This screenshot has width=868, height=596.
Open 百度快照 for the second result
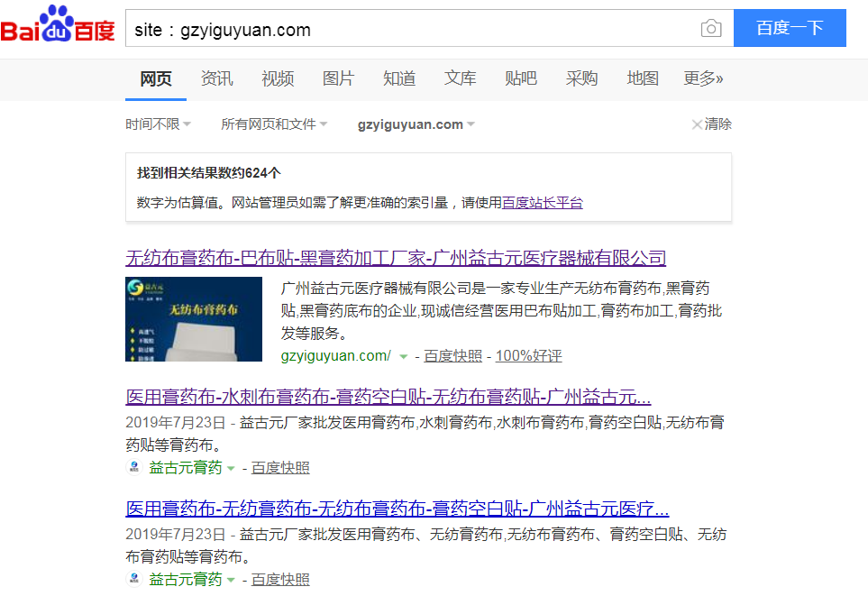click(280, 467)
